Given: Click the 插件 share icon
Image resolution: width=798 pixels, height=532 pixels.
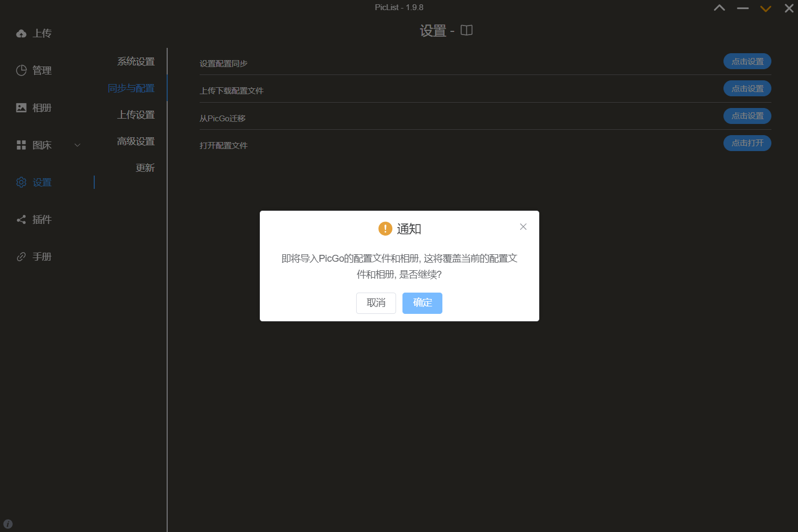Looking at the screenshot, I should click(21, 219).
